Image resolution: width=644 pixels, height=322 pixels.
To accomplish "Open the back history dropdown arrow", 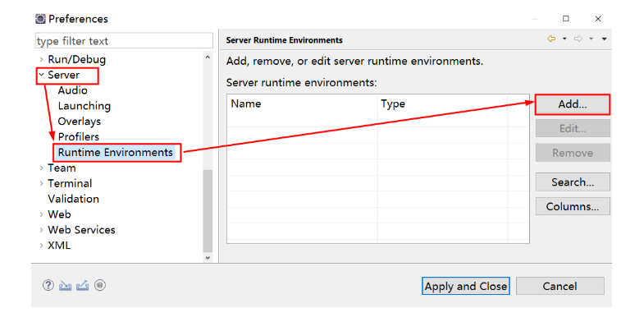I will pos(564,39).
